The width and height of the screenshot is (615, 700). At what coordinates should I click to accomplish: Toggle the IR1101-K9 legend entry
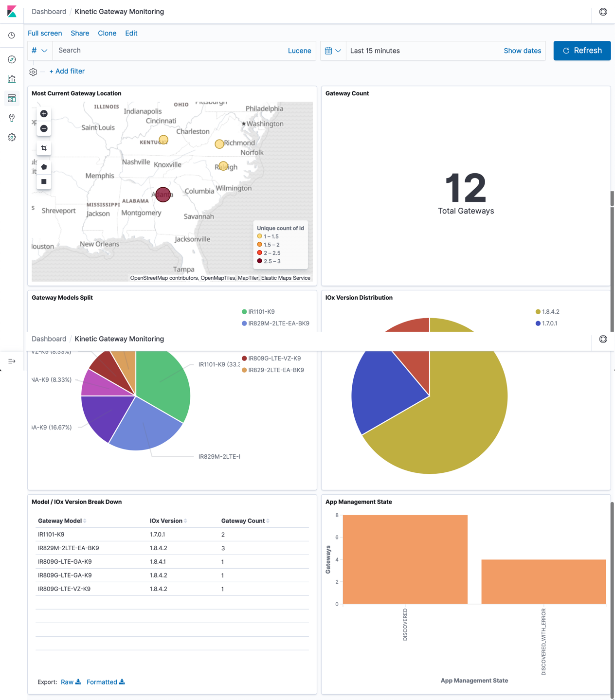[261, 312]
